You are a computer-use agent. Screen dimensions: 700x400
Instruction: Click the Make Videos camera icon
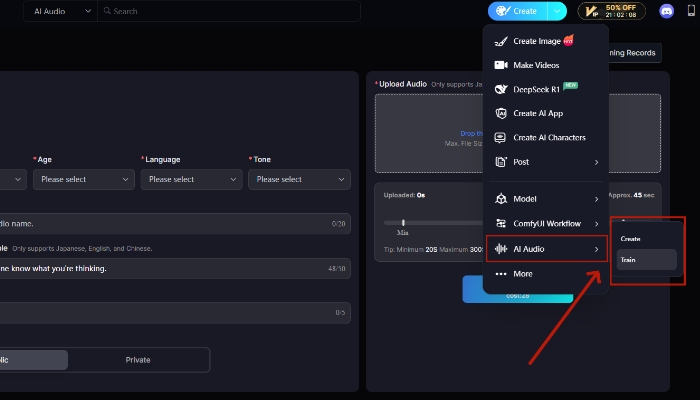click(501, 65)
